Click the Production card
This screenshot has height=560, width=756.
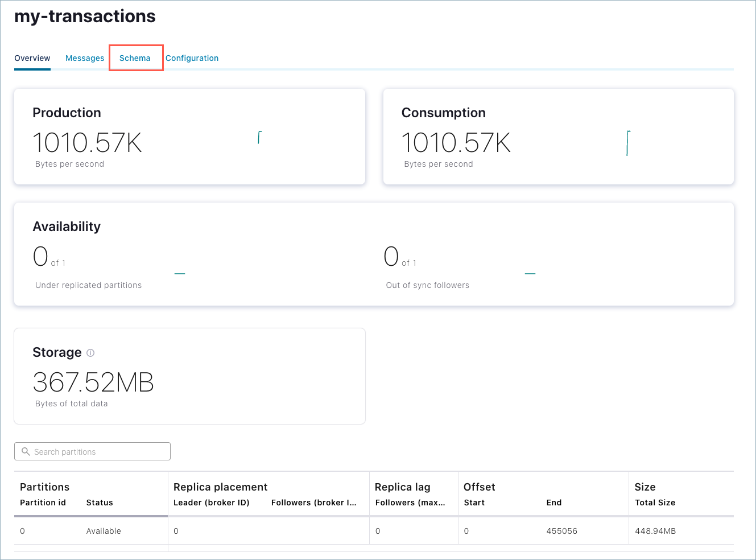tap(189, 137)
